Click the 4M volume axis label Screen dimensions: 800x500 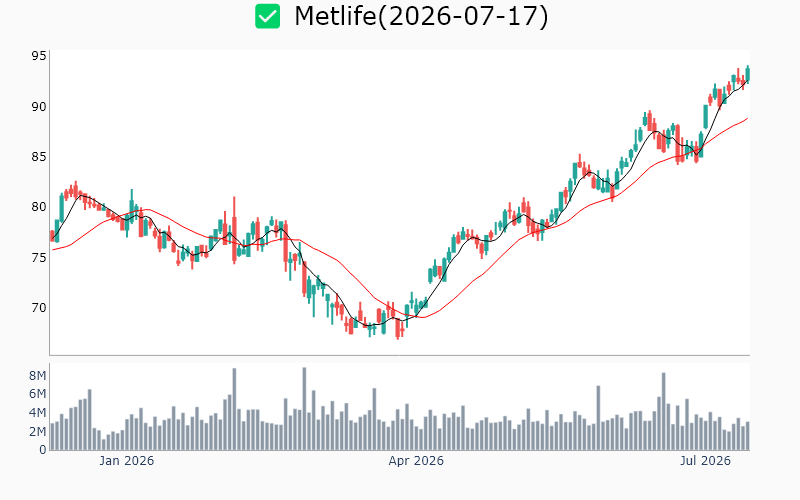[x=37, y=412]
